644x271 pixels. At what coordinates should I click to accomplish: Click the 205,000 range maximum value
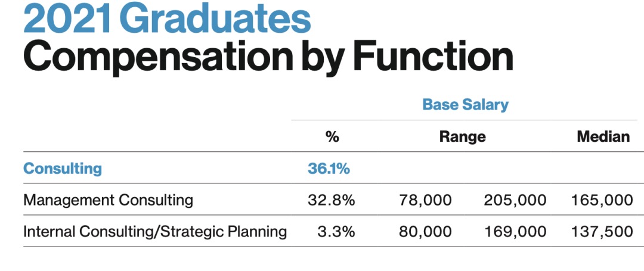tap(515, 200)
